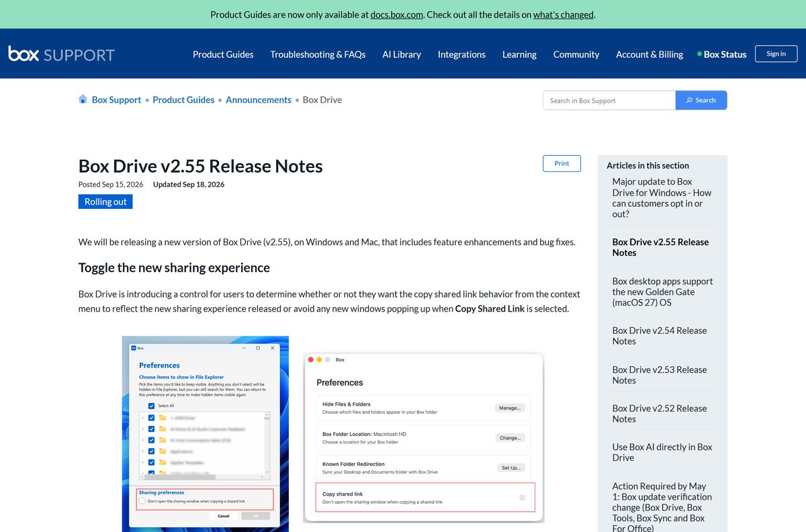Open "Major update to Box Drive for Windows" article
The height and width of the screenshot is (532, 806).
click(662, 197)
